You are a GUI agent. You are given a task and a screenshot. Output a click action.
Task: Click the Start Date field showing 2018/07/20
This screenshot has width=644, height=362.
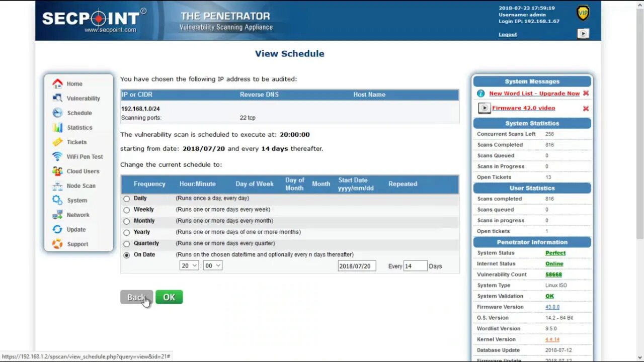[x=357, y=266]
